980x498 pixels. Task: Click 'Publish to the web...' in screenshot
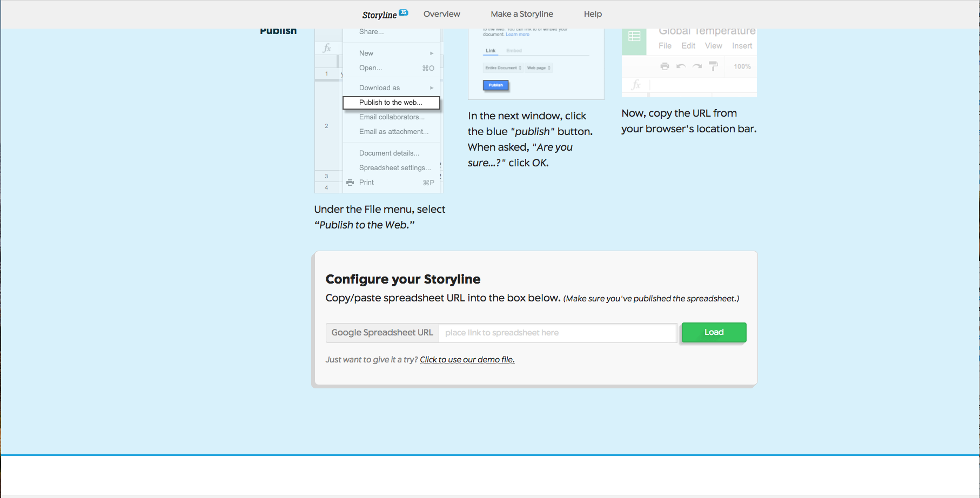tap(391, 103)
